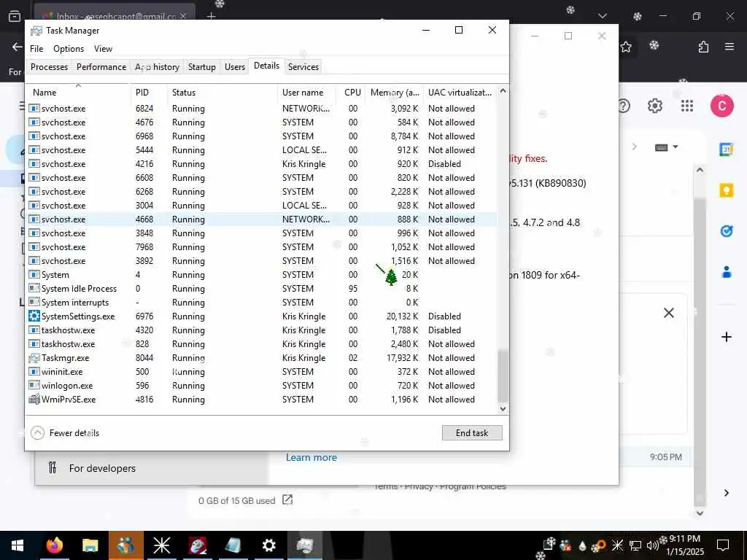Get add-ons with the plus icon

726,337
